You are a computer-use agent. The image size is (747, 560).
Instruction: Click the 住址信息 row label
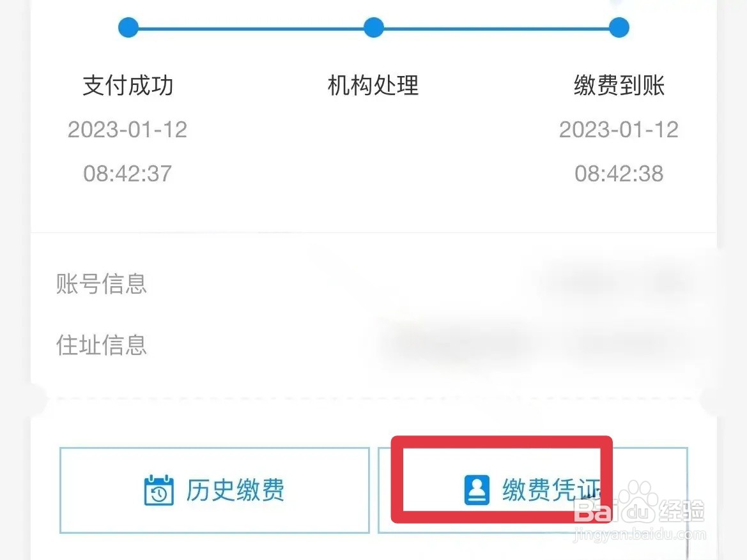pos(102,345)
